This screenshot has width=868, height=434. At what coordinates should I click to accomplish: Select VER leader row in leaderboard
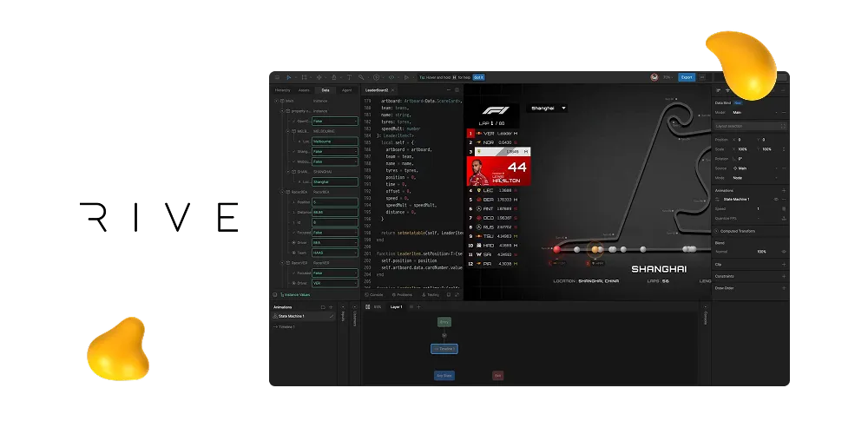493,134
